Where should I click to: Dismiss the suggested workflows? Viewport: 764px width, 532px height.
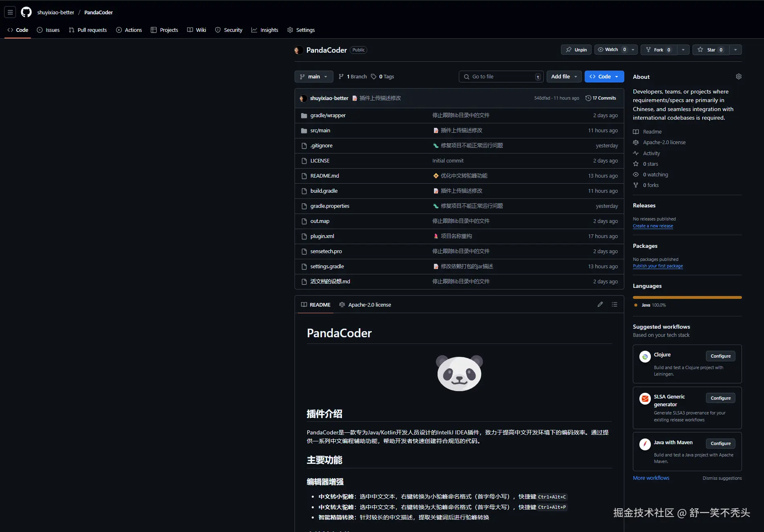[x=722, y=479]
